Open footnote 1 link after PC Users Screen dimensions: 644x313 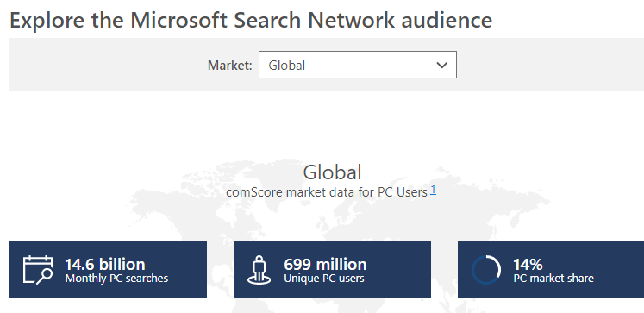click(433, 191)
